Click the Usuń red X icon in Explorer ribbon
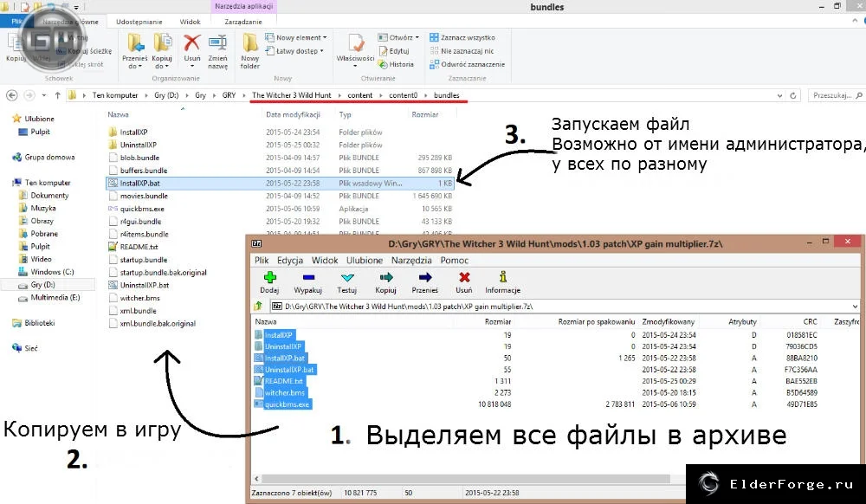 [192, 42]
